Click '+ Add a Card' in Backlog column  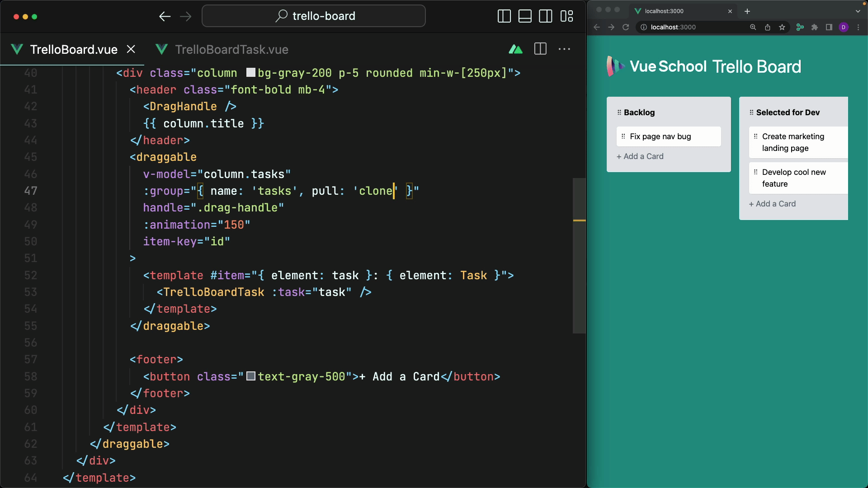640,156
